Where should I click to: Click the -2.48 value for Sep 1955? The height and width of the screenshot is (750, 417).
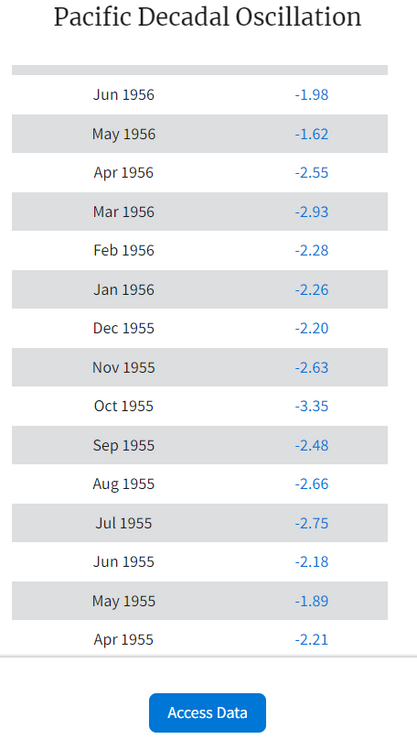click(312, 446)
